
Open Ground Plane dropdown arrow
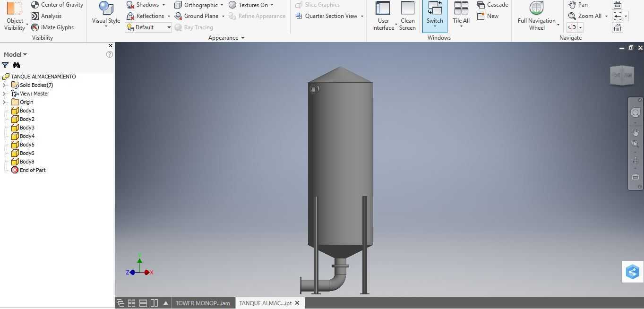(x=223, y=16)
